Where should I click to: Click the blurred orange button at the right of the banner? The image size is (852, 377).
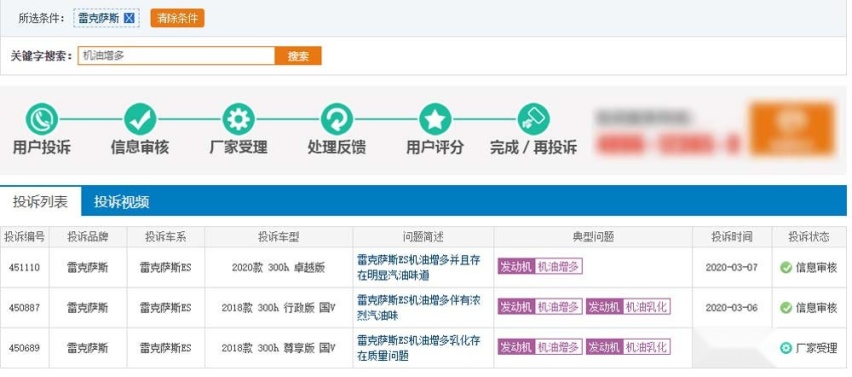click(x=792, y=129)
